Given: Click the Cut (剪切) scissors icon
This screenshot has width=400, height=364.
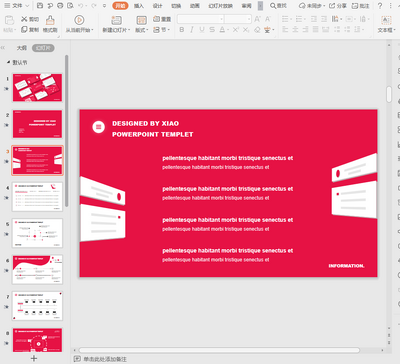Looking at the screenshot, I should click(x=24, y=19).
